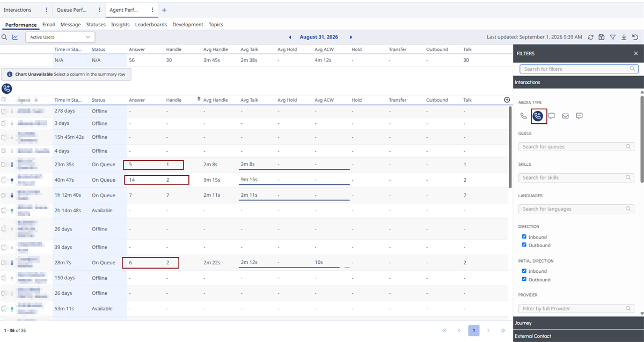Tick the select-all checkbox in table header

coord(3,100)
